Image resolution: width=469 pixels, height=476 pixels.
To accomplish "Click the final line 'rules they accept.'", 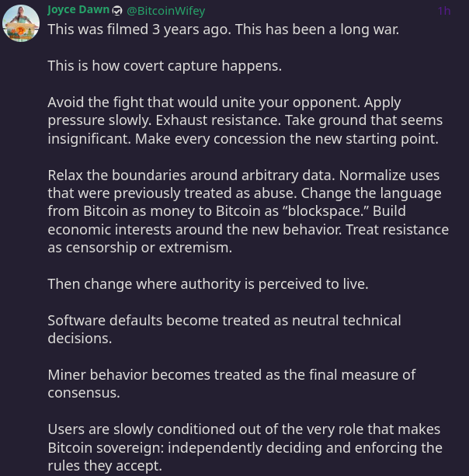I will coord(105,466).
